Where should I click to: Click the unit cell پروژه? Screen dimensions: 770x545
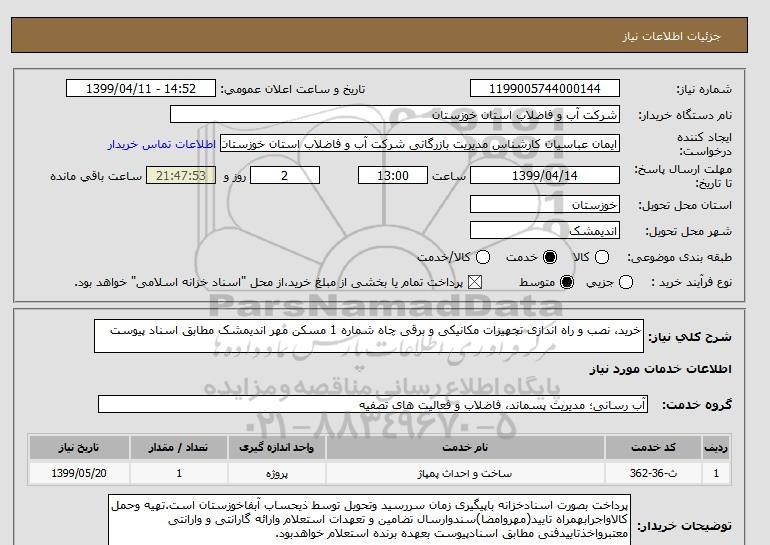276,473
